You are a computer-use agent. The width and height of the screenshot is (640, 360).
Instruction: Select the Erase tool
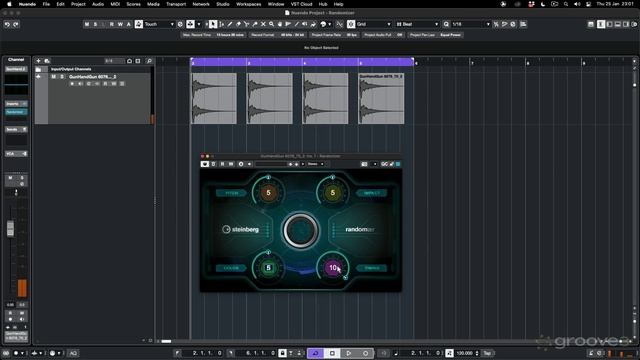click(x=238, y=24)
